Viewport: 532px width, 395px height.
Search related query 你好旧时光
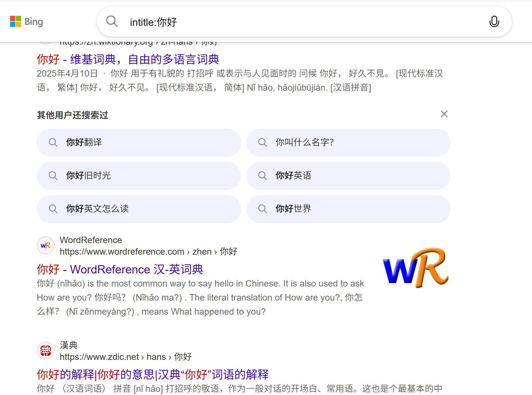(139, 175)
